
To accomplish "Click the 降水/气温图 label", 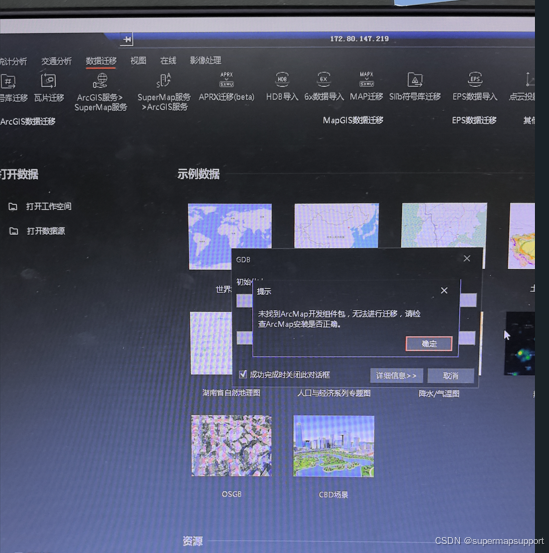I will point(439,394).
